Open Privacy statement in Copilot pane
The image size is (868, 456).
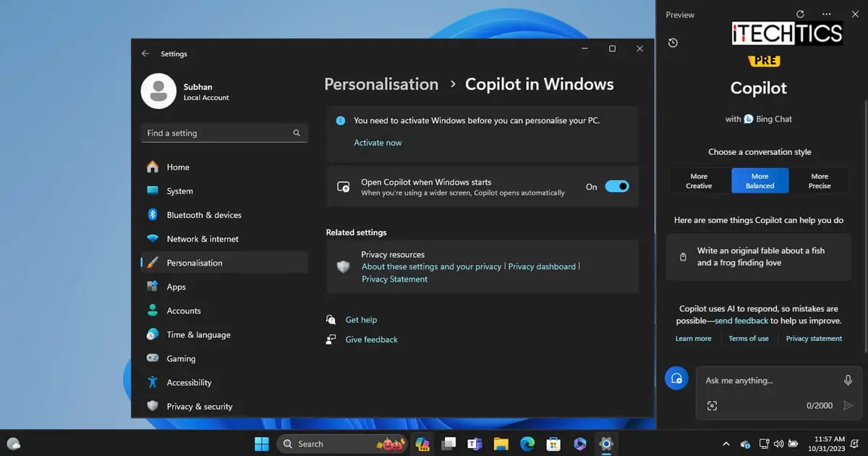[x=814, y=339]
